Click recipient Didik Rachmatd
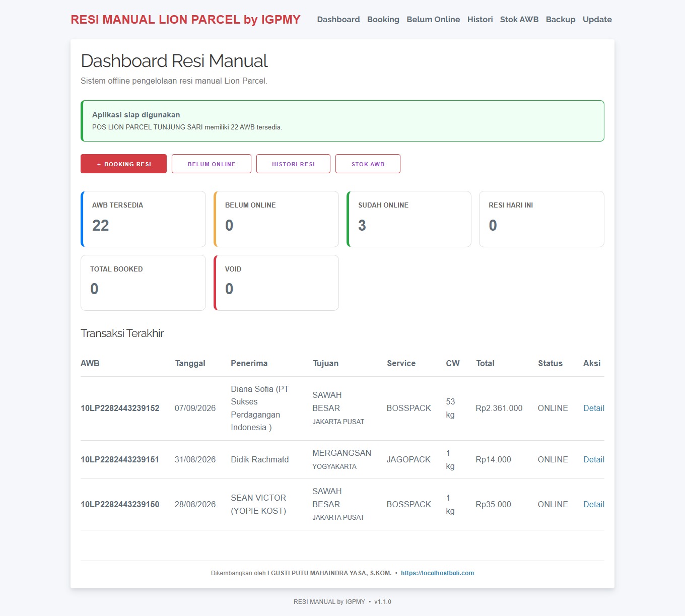Image resolution: width=685 pixels, height=616 pixels. click(x=260, y=459)
